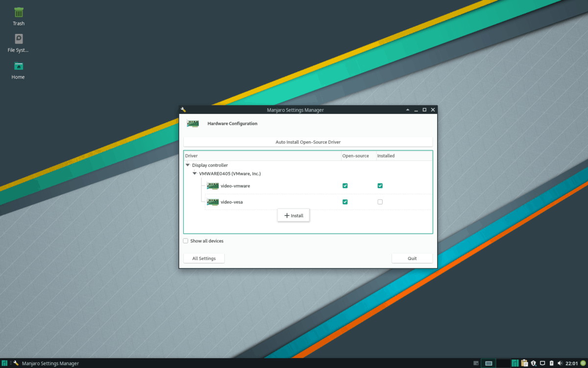Choose Install from the context menu
Image resolution: width=588 pixels, height=368 pixels.
[294, 215]
